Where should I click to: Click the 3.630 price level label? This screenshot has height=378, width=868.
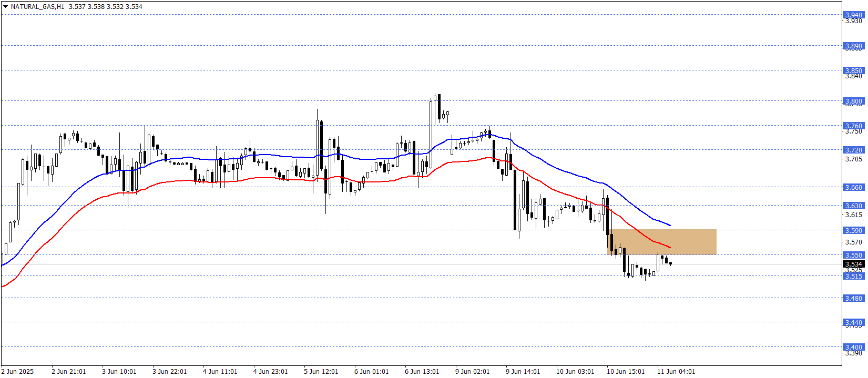point(854,206)
